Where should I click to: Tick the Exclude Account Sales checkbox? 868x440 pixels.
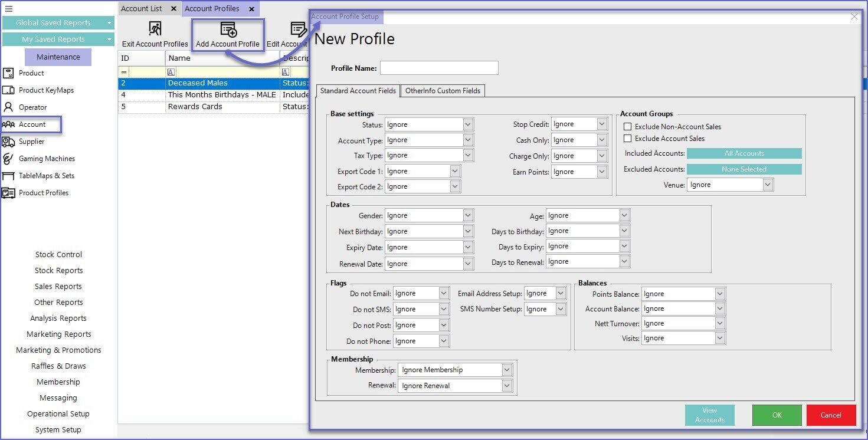click(x=628, y=139)
